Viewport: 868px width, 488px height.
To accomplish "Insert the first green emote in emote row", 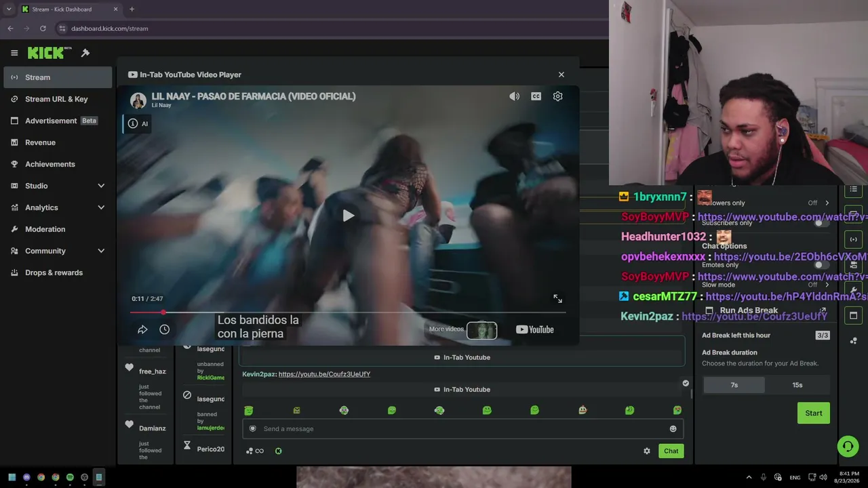I will click(x=248, y=410).
